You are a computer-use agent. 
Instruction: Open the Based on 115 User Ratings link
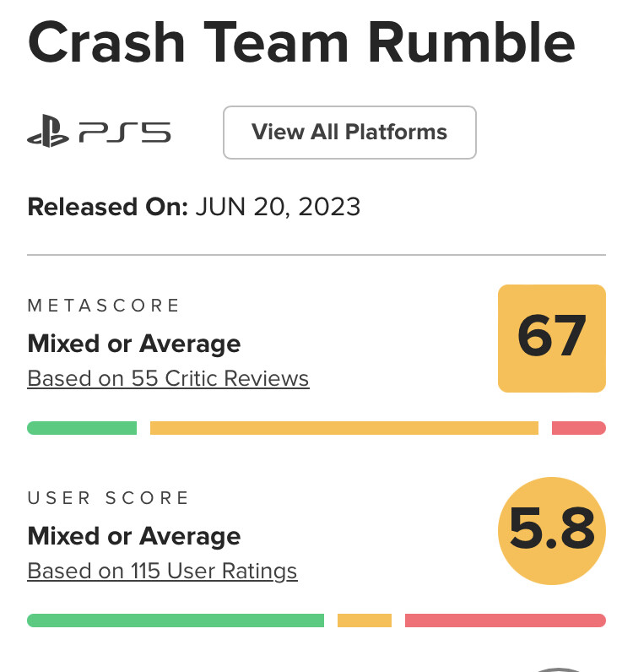coord(162,571)
